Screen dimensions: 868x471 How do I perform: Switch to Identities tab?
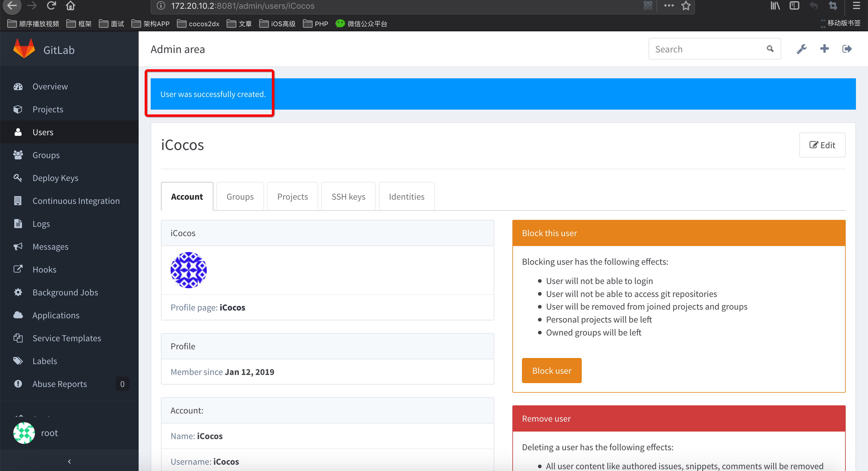click(406, 197)
